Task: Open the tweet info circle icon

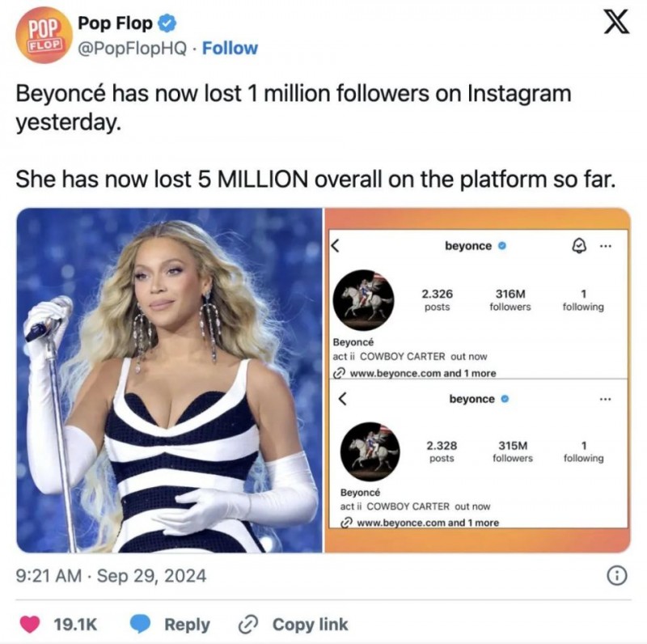Action: click(x=616, y=575)
